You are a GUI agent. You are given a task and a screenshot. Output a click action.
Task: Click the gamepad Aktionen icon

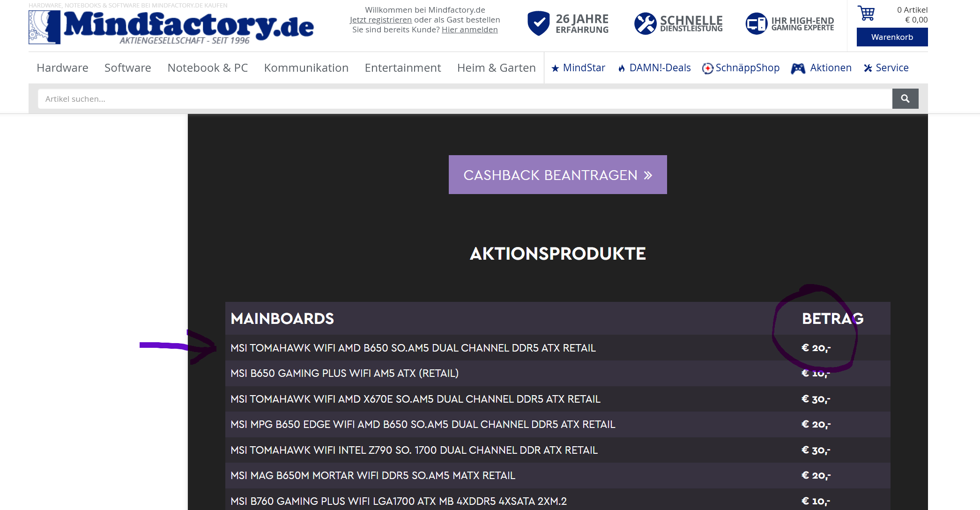click(798, 68)
